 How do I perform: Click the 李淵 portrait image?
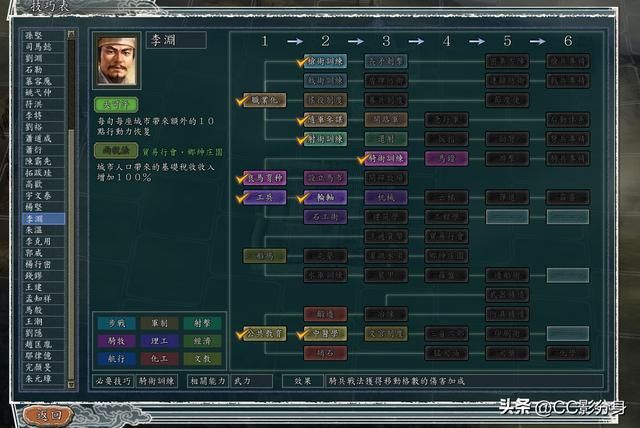(x=117, y=60)
